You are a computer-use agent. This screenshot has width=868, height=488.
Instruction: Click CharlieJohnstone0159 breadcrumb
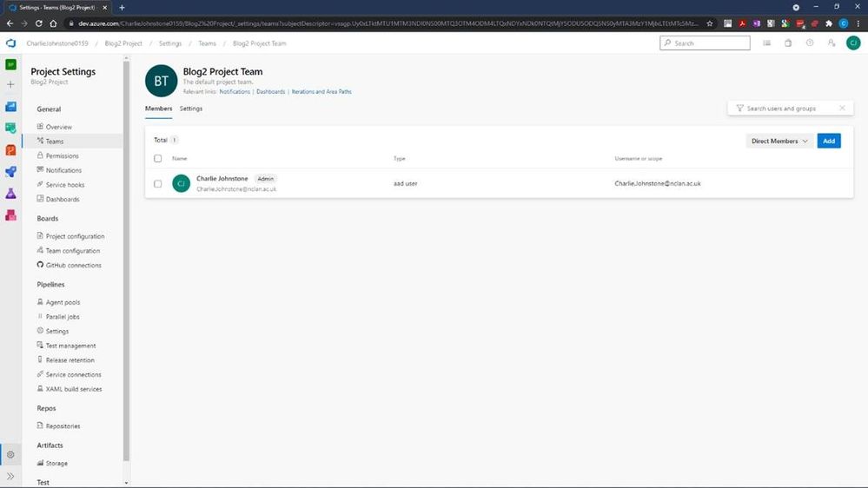tap(57, 43)
